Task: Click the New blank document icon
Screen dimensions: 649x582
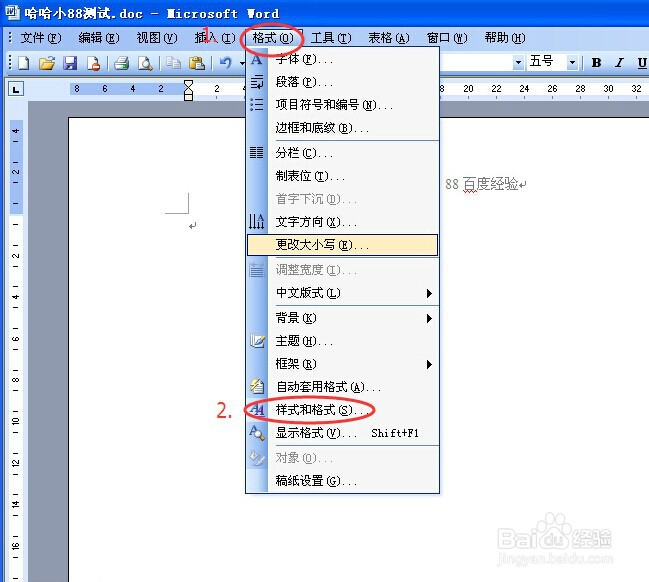Action: tap(24, 63)
